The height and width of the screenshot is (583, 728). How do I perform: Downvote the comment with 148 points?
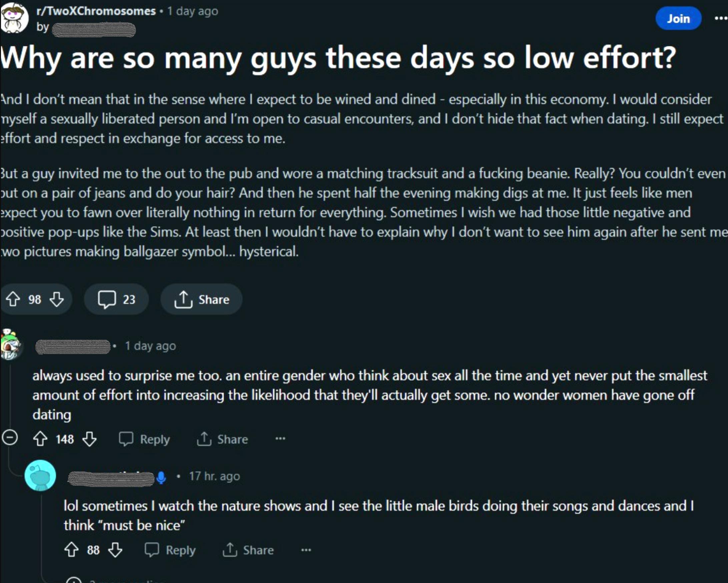[89, 439]
